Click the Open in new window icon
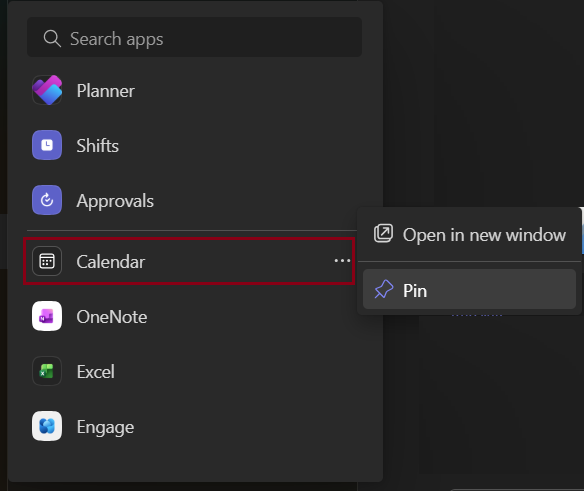This screenshot has height=491, width=584. point(383,234)
